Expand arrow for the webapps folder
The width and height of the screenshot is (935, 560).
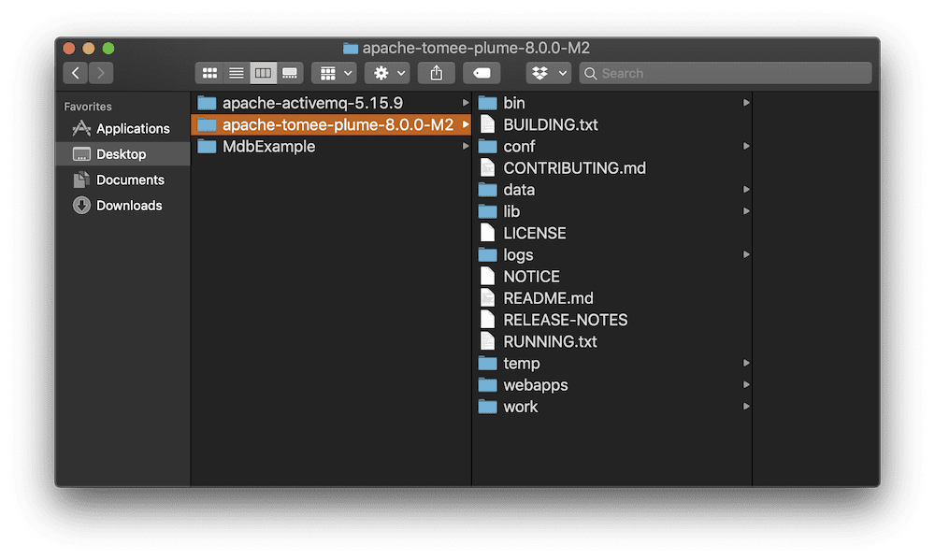746,384
